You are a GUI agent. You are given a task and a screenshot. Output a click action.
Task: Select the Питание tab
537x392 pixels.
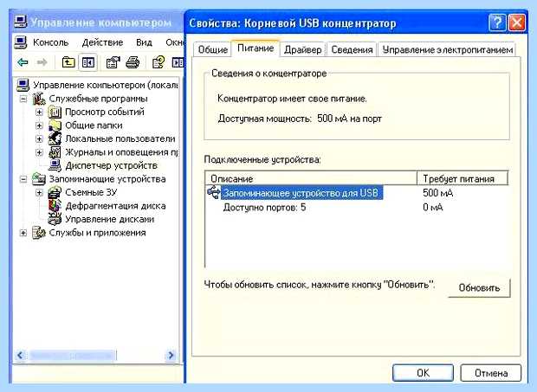tap(256, 48)
